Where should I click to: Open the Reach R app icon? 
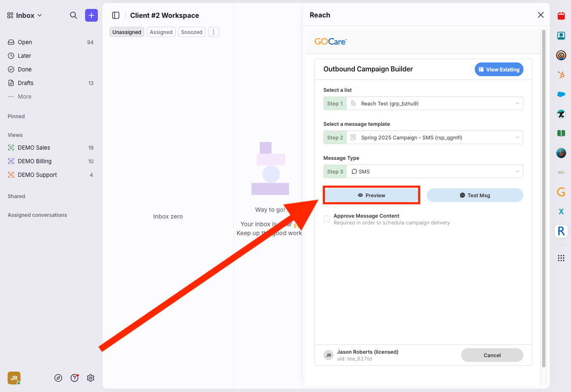click(x=561, y=231)
